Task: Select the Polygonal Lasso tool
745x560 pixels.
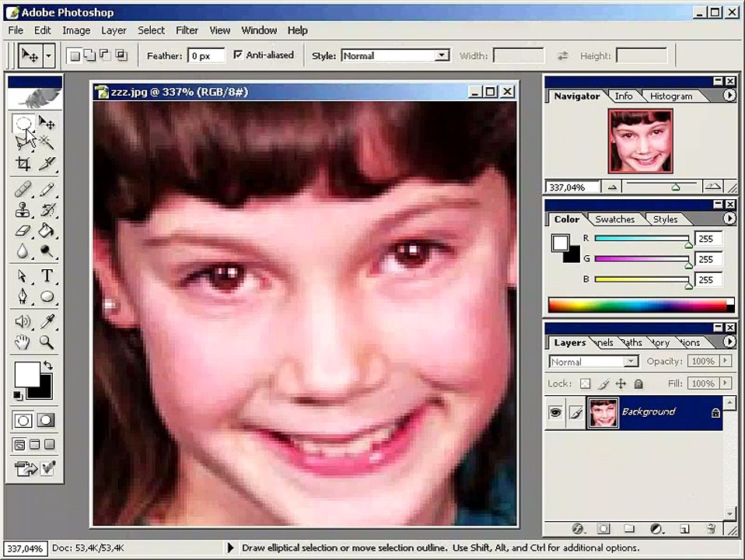Action: [x=23, y=142]
